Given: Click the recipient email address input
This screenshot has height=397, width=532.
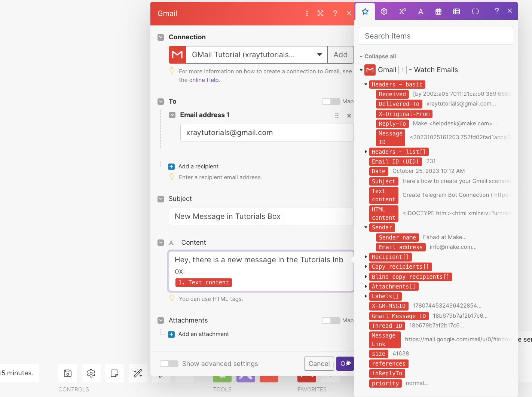Looking at the screenshot, I should tap(267, 133).
